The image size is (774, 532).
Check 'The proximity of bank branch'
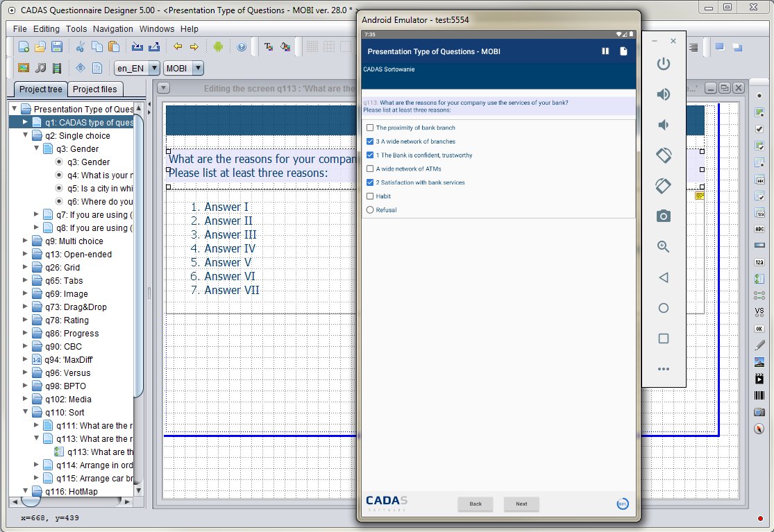coord(370,128)
